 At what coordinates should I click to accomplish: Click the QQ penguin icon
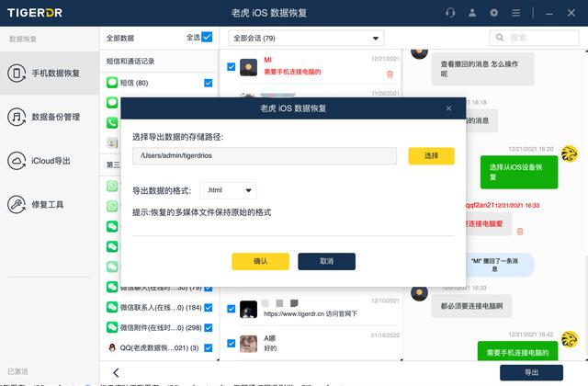pyautogui.click(x=112, y=347)
